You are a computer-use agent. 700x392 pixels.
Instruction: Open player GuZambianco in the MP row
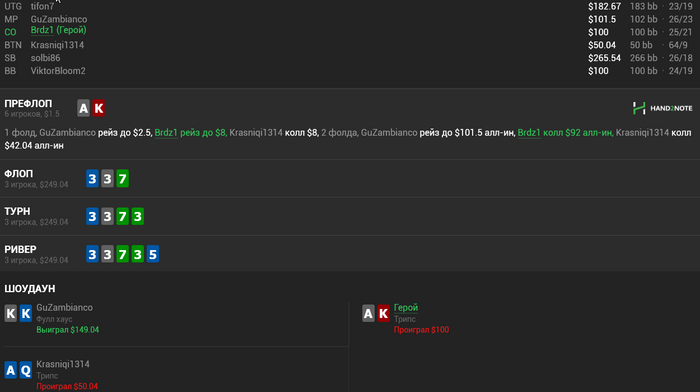click(59, 19)
